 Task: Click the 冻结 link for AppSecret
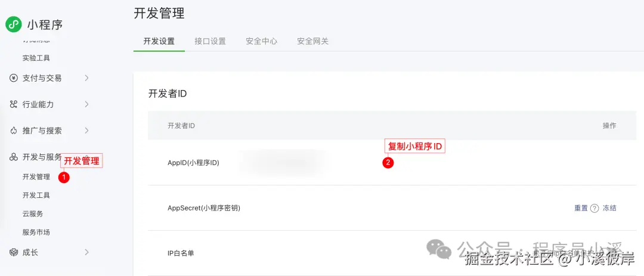(609, 208)
